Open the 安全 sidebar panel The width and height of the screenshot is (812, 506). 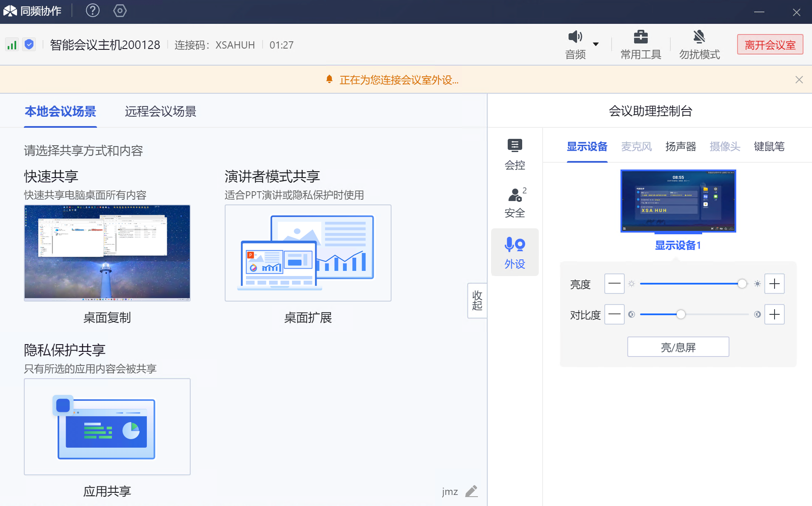(515, 203)
